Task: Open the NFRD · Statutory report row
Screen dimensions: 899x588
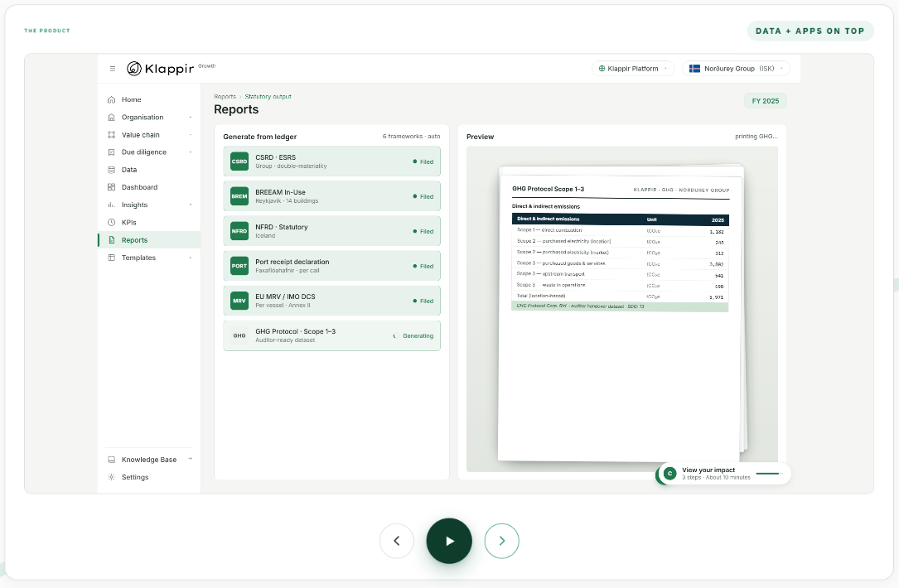Action: coord(332,232)
